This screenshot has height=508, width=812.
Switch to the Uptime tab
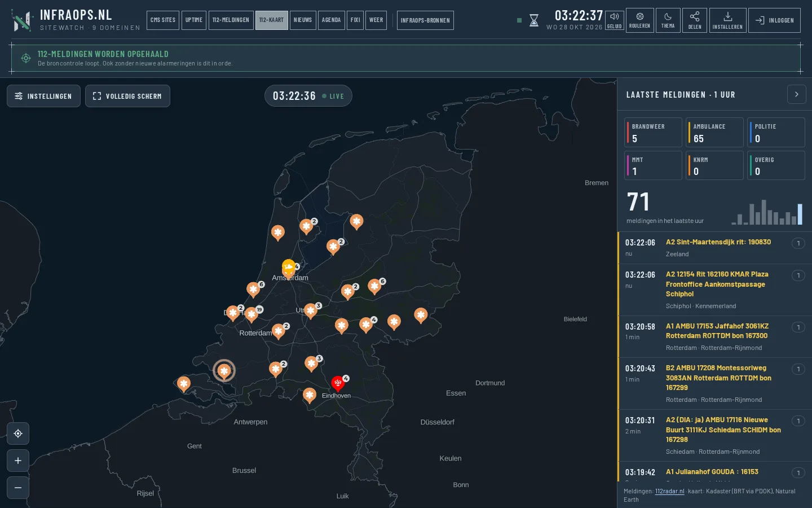(x=194, y=20)
